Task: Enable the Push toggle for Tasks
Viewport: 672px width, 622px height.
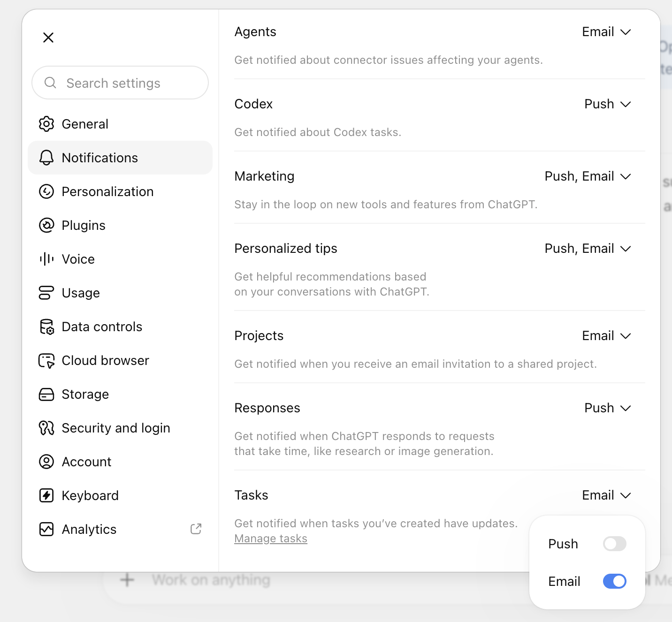Action: pyautogui.click(x=615, y=544)
